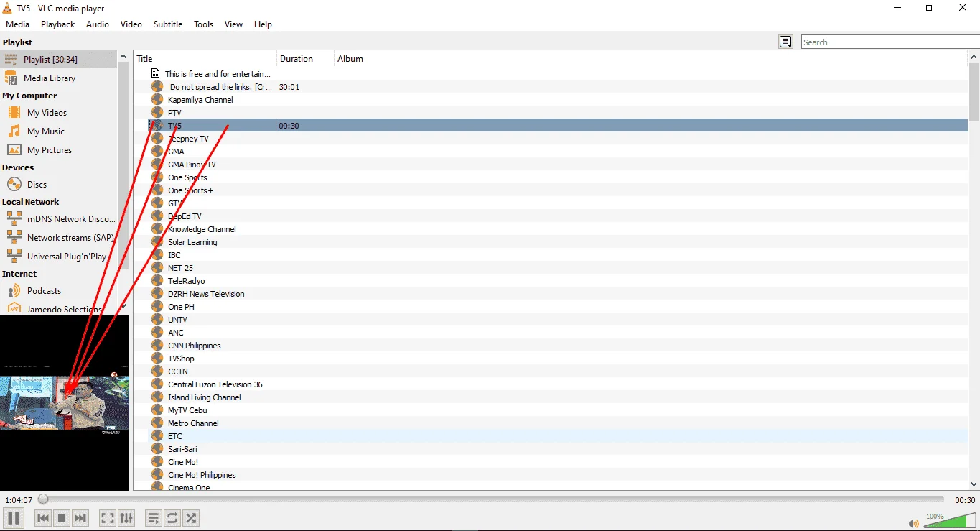
Task: Open the Playback menu
Action: [57, 24]
